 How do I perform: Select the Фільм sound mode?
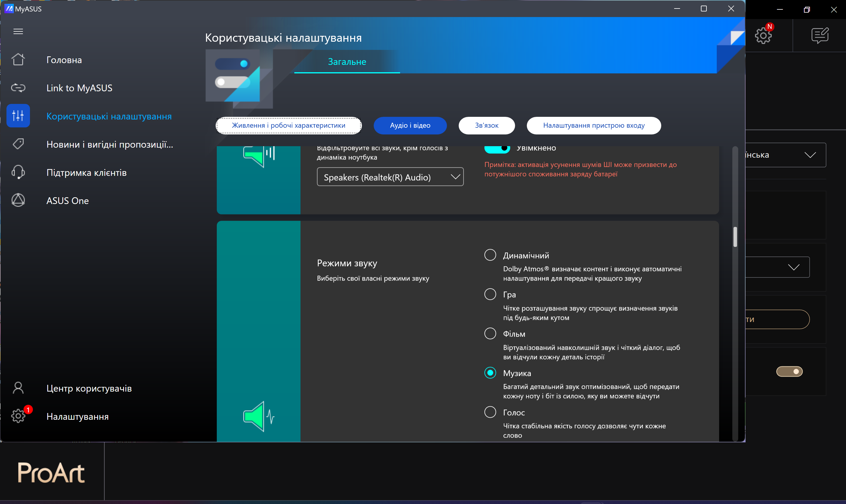pyautogui.click(x=490, y=333)
